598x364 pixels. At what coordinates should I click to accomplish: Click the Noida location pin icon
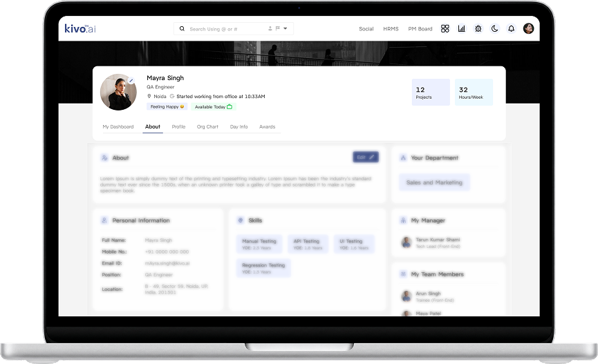pos(149,97)
